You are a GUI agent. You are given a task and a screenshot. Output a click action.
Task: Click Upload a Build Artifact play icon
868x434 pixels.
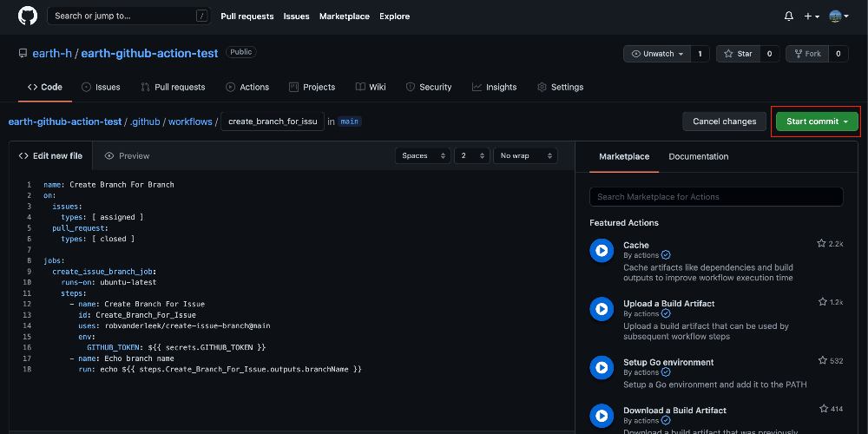point(602,310)
